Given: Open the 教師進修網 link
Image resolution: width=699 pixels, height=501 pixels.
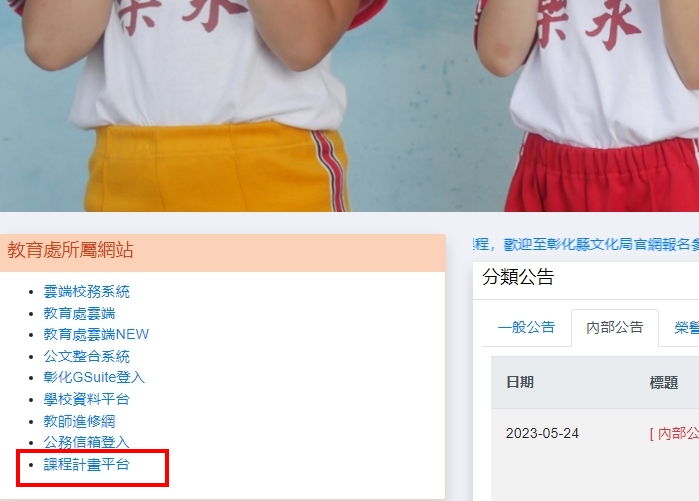Looking at the screenshot, I should [79, 421].
